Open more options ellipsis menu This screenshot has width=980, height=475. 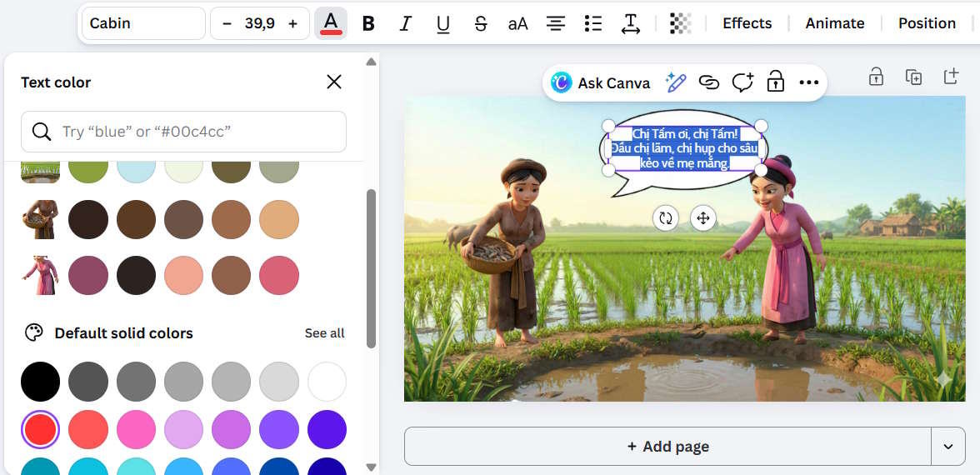tap(808, 82)
